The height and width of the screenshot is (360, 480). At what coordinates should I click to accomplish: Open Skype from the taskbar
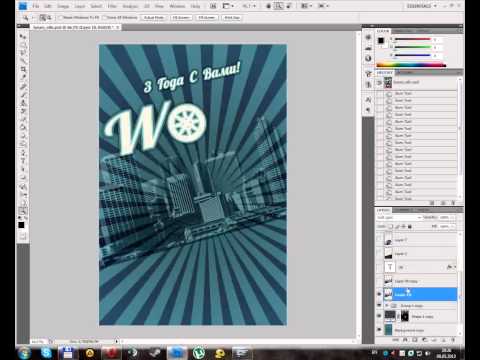tap(46, 353)
